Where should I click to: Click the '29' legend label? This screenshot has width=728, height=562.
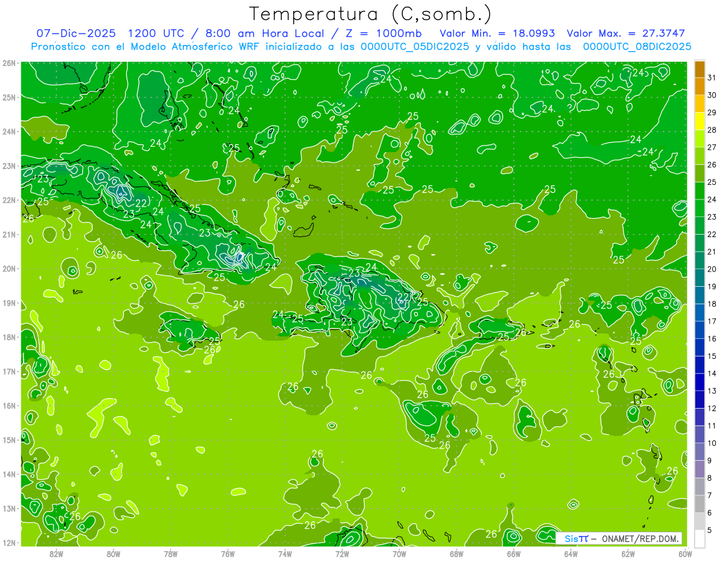tap(712, 113)
